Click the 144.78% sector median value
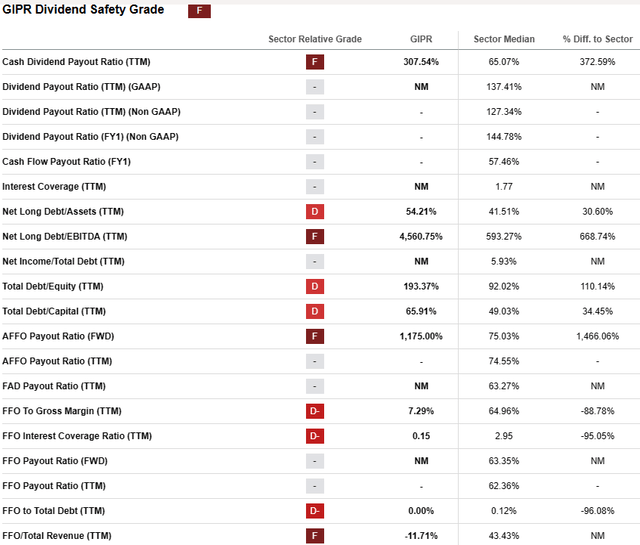This screenshot has height=545, width=640. point(504,137)
